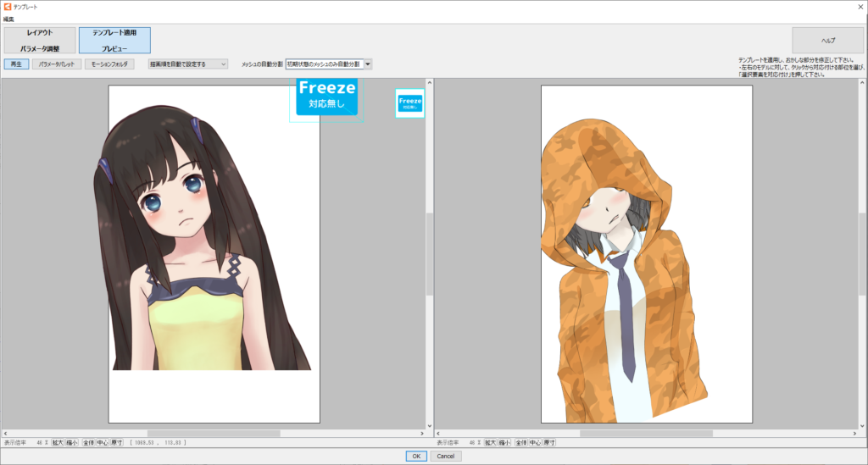Toggle the 再生 playback button
868x465 pixels.
17,64
